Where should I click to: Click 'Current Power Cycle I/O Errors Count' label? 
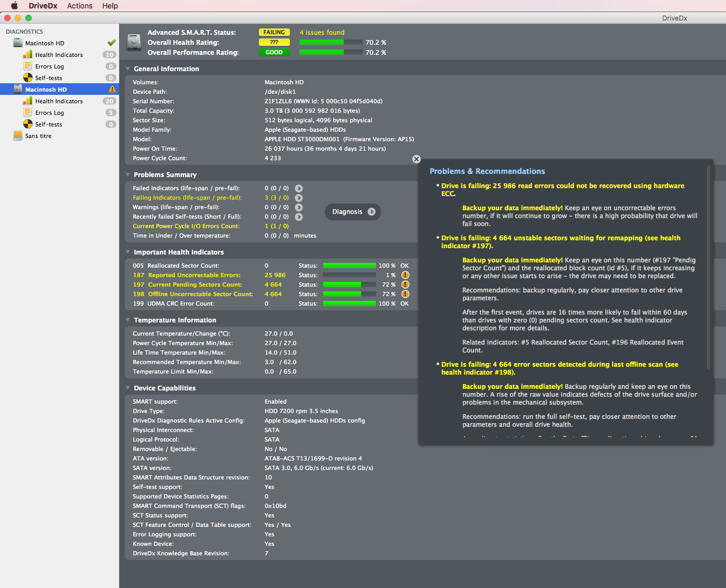[x=186, y=226]
